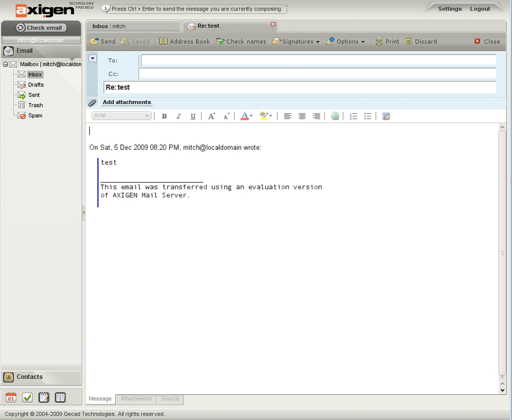This screenshot has height=420, width=512.
Task: Open the Address Book
Action: pyautogui.click(x=184, y=42)
